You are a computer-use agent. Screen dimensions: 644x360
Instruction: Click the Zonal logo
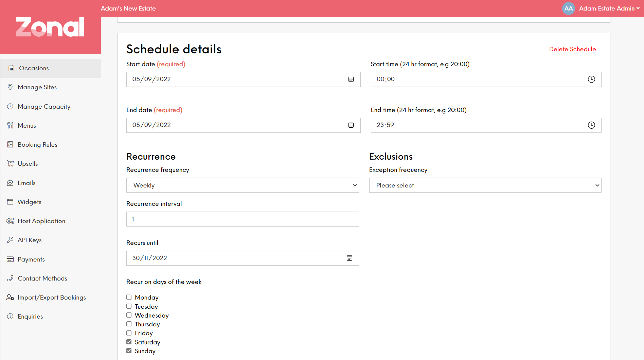pyautogui.click(x=50, y=27)
